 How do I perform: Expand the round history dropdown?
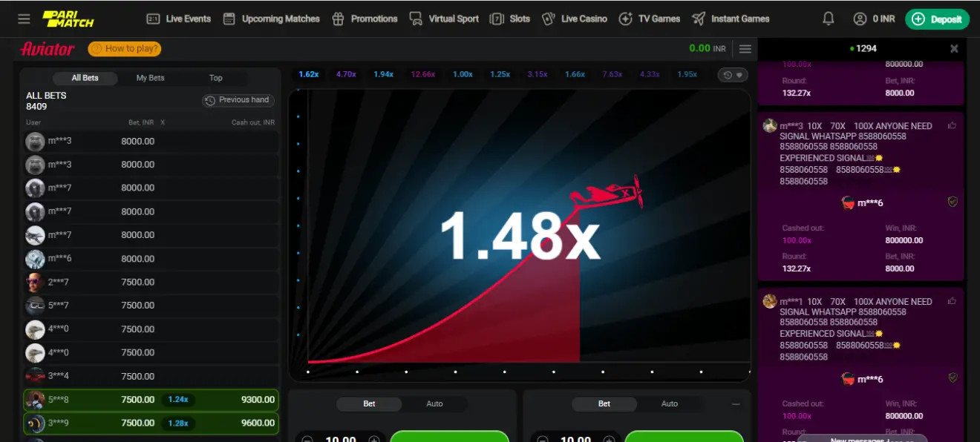pyautogui.click(x=733, y=75)
